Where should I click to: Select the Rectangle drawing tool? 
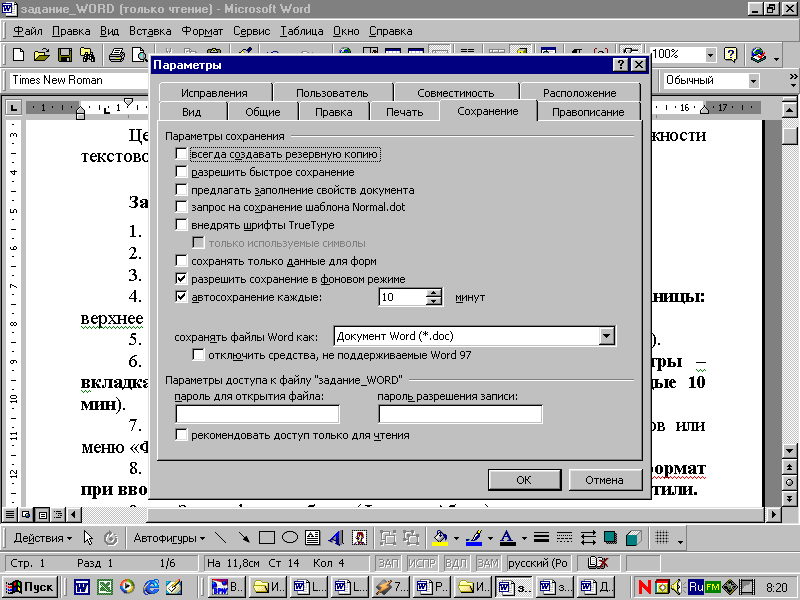pyautogui.click(x=267, y=537)
